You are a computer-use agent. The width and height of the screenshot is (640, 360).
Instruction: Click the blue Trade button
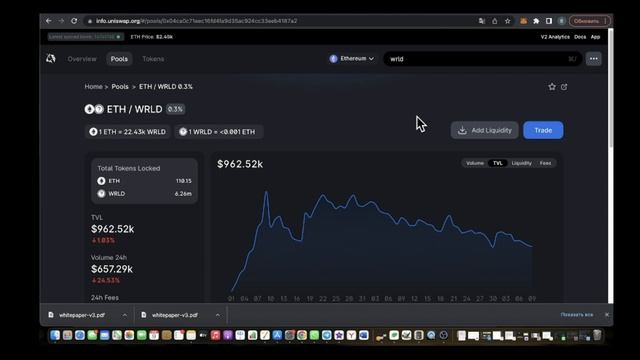pyautogui.click(x=543, y=130)
